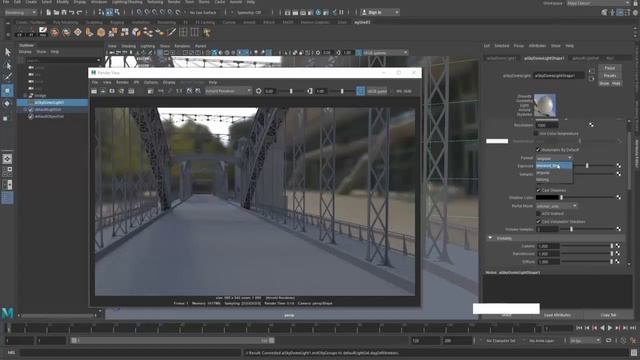Open Render menu in Render View window
The width and height of the screenshot is (640, 360).
(122, 82)
